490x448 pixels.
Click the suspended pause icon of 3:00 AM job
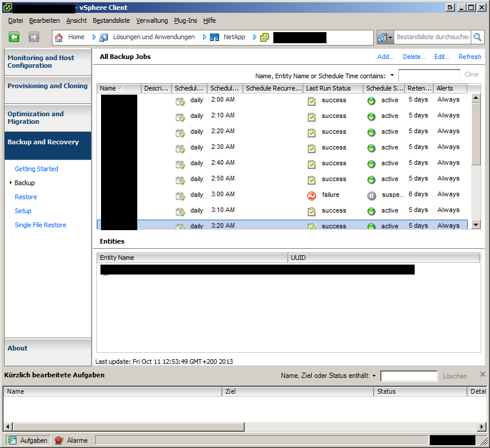click(371, 196)
